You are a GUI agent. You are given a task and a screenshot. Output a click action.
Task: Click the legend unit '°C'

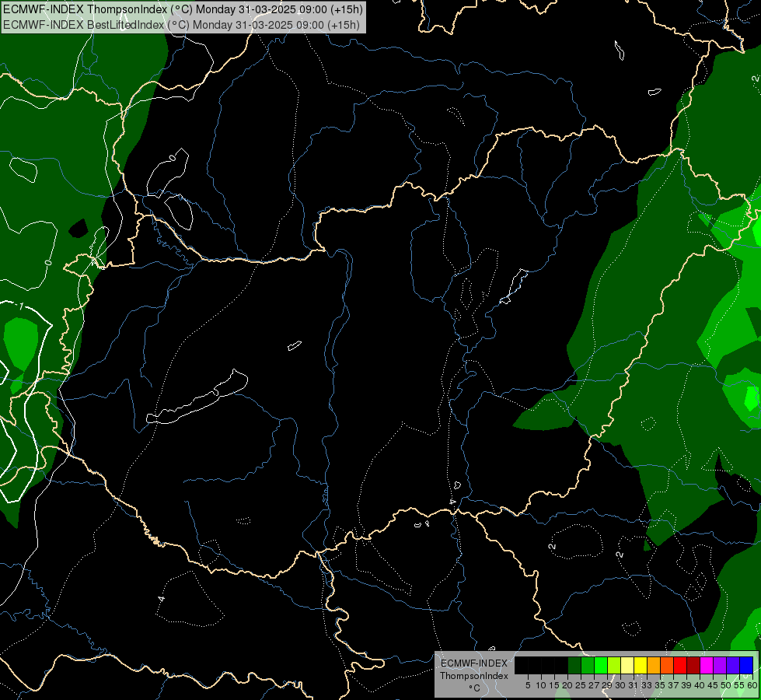(475, 688)
